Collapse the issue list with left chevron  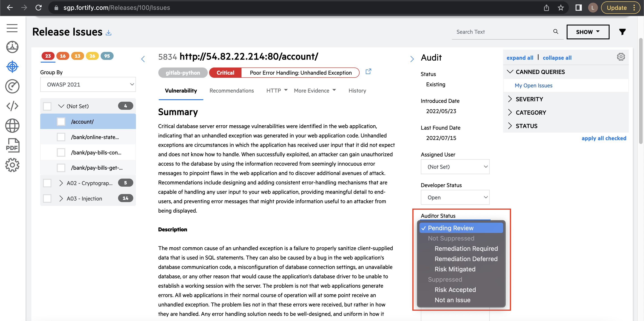[x=143, y=59]
